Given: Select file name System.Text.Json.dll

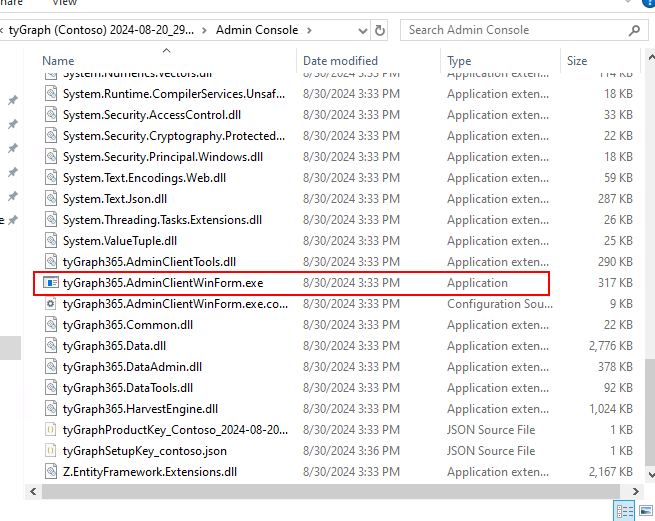Looking at the screenshot, I should coord(115,199).
